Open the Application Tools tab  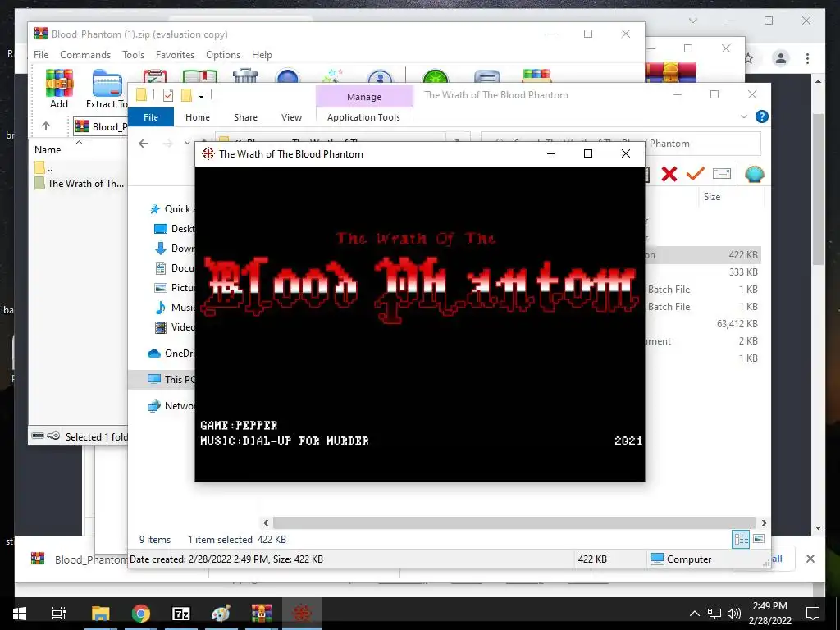(x=363, y=116)
